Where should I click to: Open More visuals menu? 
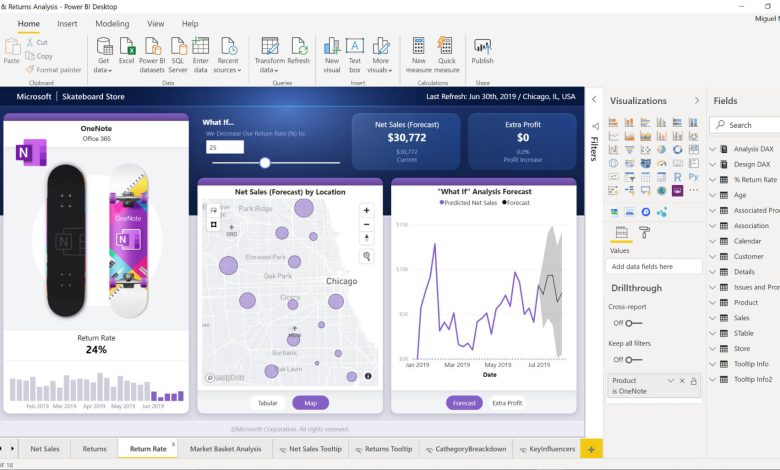[380, 55]
